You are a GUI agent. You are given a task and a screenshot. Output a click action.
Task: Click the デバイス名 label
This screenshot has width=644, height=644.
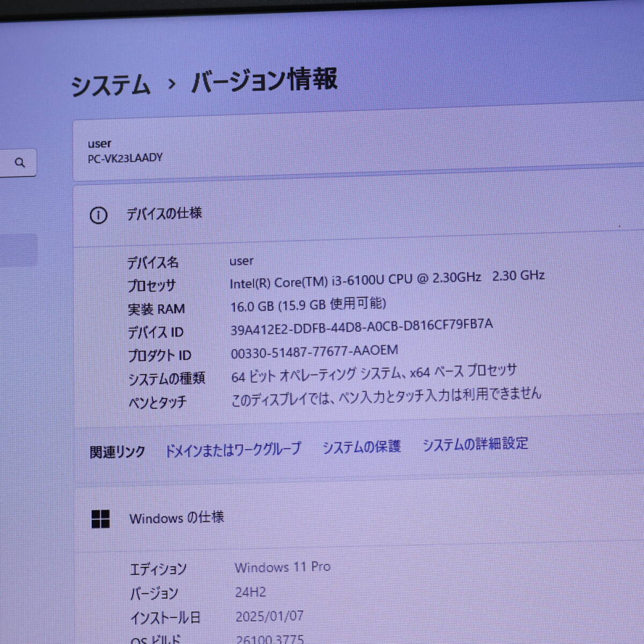[x=152, y=262]
